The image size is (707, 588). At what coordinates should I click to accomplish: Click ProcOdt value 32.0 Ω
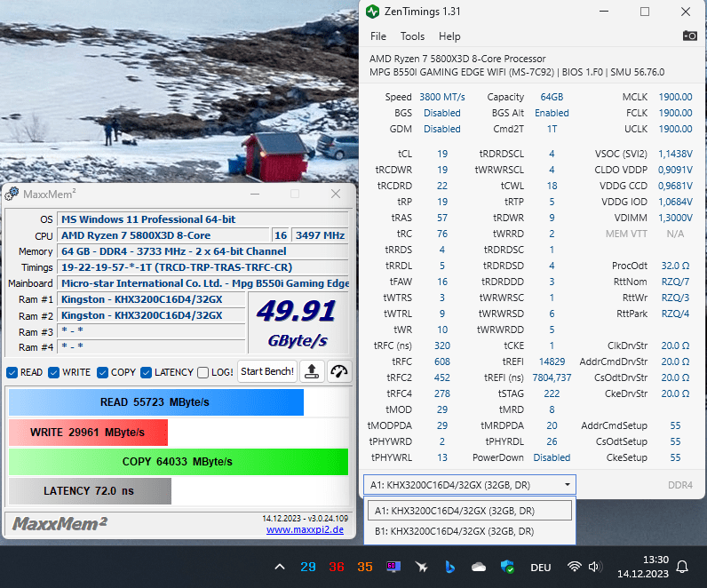[675, 266]
